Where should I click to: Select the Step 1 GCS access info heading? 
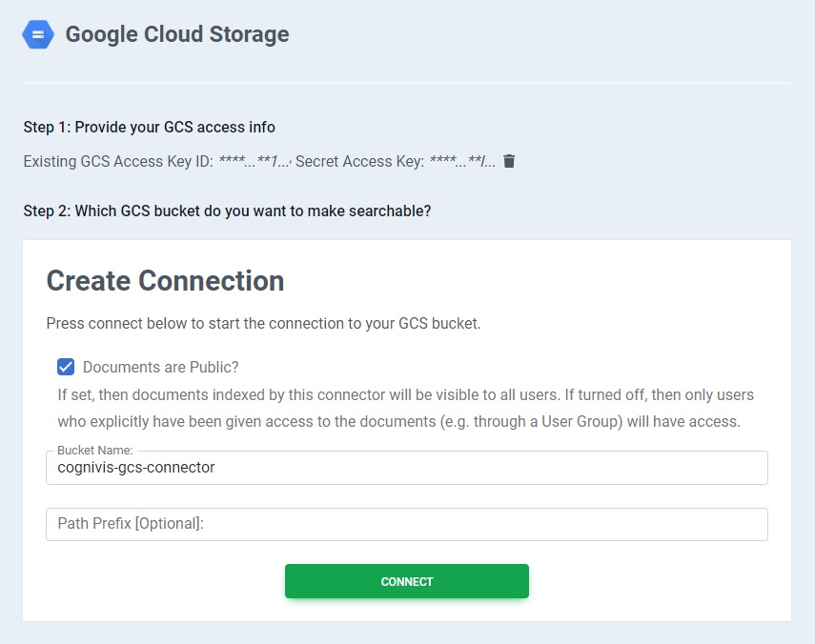[x=149, y=127]
